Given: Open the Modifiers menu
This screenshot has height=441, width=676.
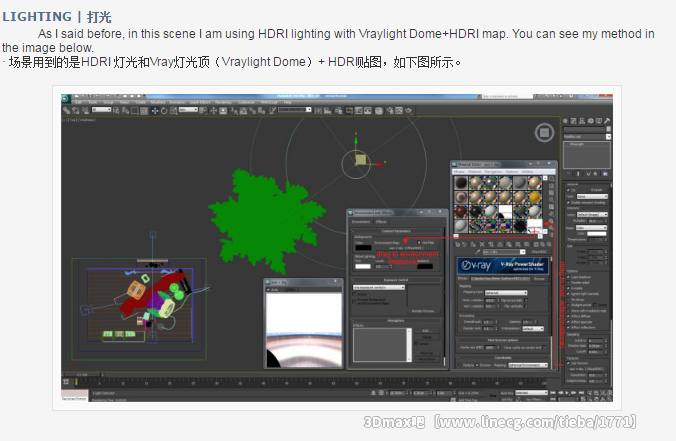Looking at the screenshot, I should click(x=158, y=102).
